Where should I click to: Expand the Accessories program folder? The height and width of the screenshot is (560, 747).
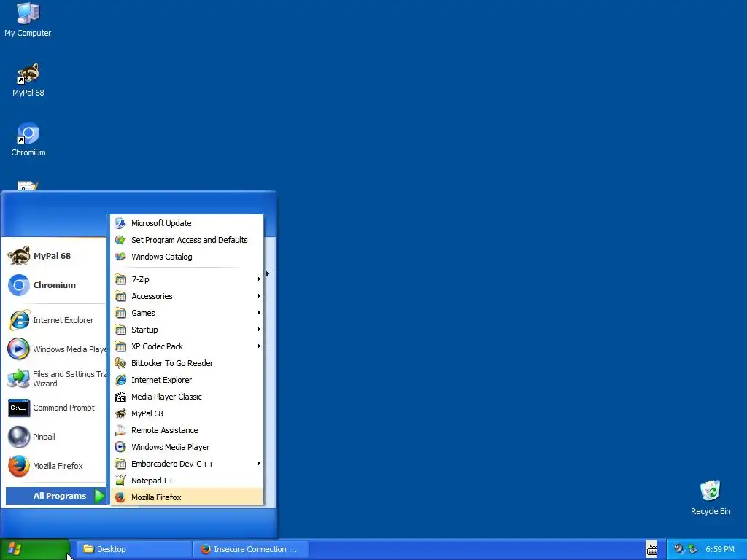pyautogui.click(x=187, y=296)
